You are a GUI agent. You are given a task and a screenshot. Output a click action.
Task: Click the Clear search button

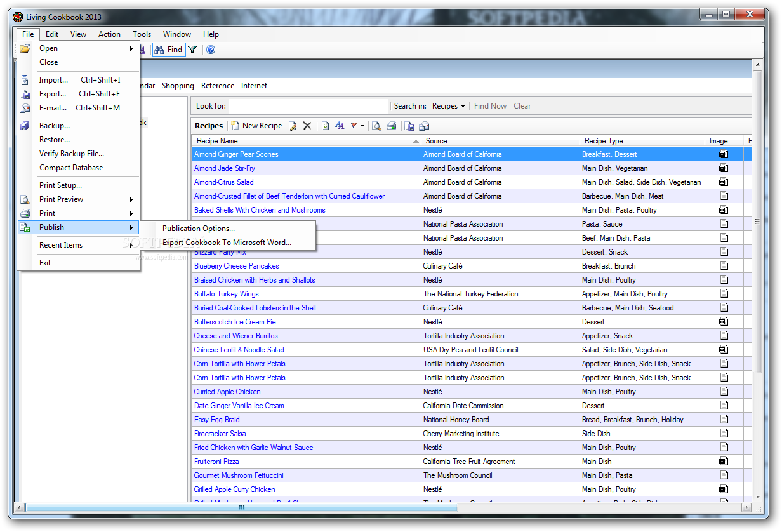pos(522,106)
